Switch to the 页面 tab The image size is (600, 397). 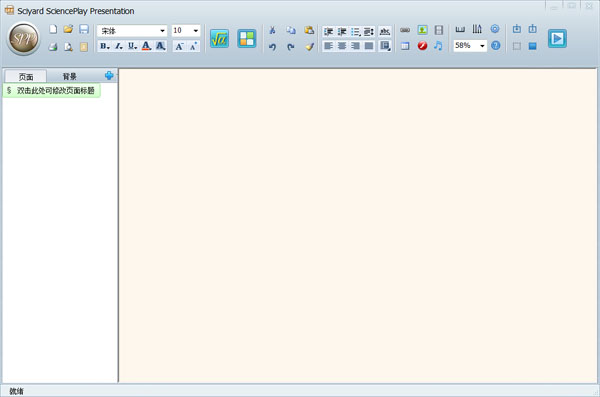pos(26,77)
